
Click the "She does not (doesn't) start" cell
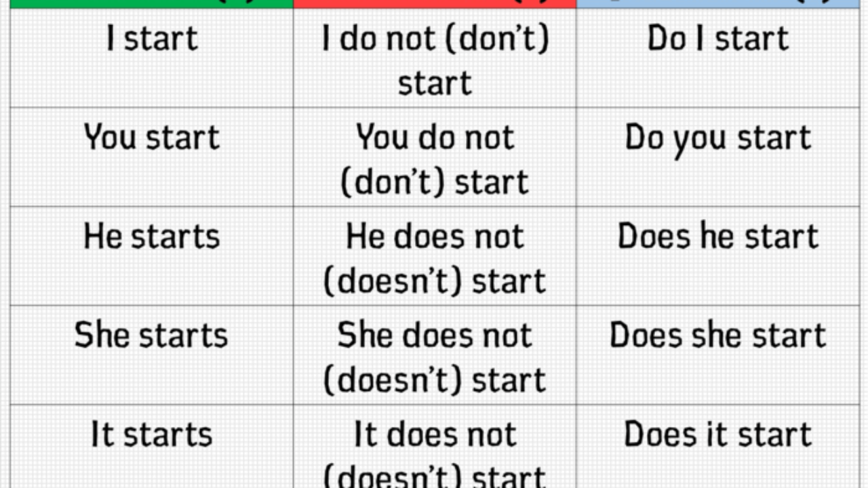coord(435,357)
